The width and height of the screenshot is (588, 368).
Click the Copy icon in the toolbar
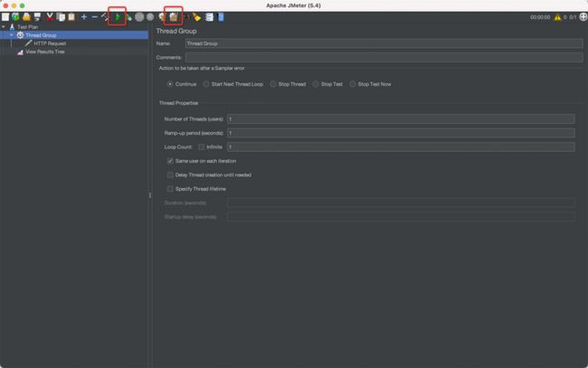pos(61,17)
